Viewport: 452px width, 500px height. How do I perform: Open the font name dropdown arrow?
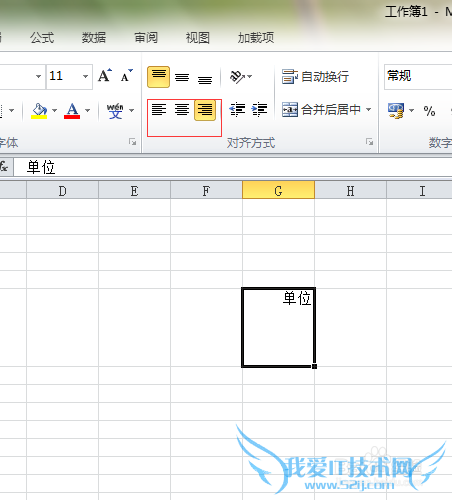point(38,76)
